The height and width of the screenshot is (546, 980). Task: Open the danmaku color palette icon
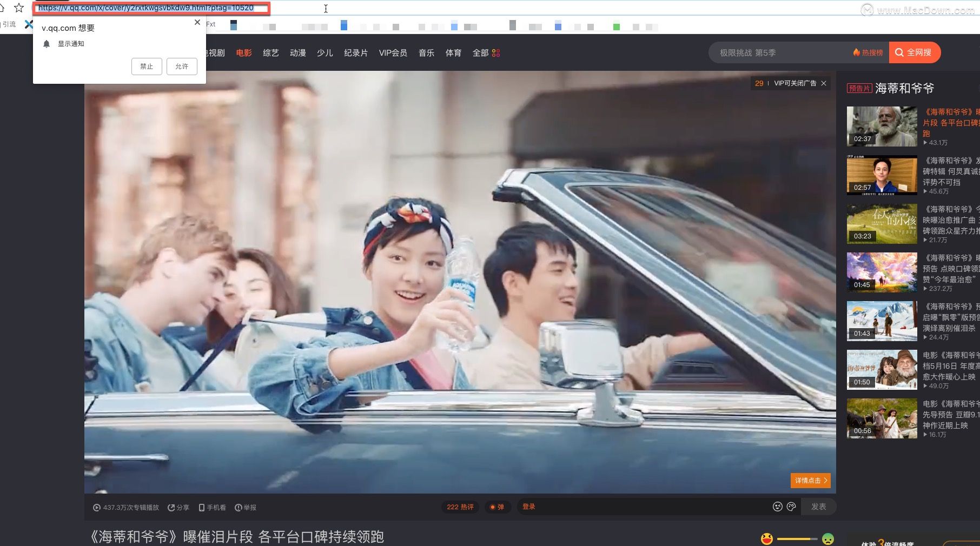[792, 507]
